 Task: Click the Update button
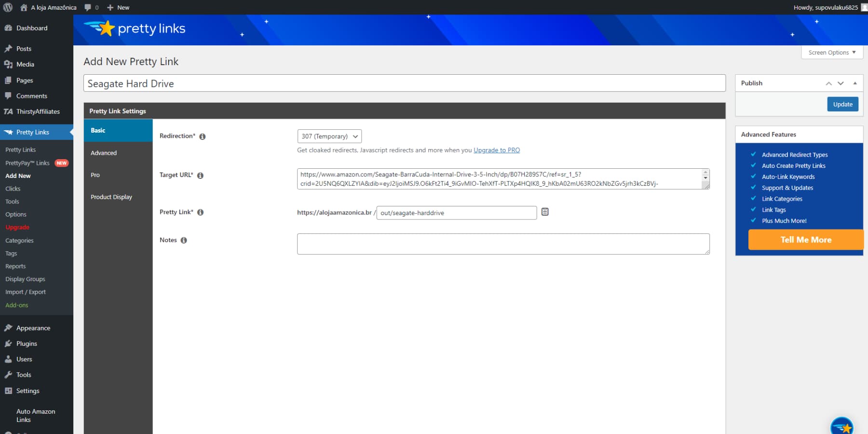click(x=842, y=104)
